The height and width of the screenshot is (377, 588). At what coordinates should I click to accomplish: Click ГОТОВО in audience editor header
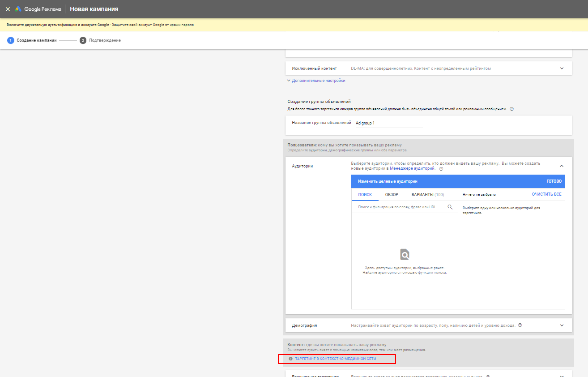[554, 181]
